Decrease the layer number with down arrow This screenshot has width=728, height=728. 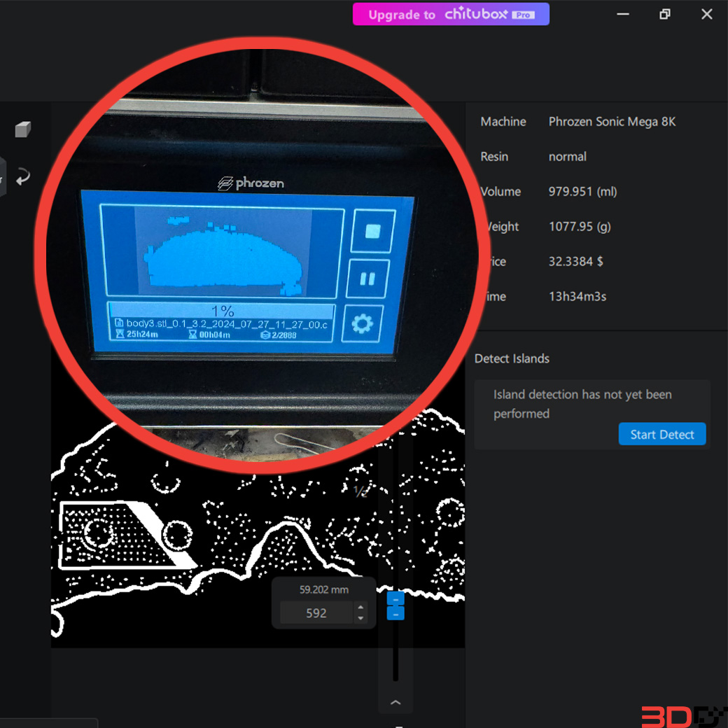tap(360, 618)
